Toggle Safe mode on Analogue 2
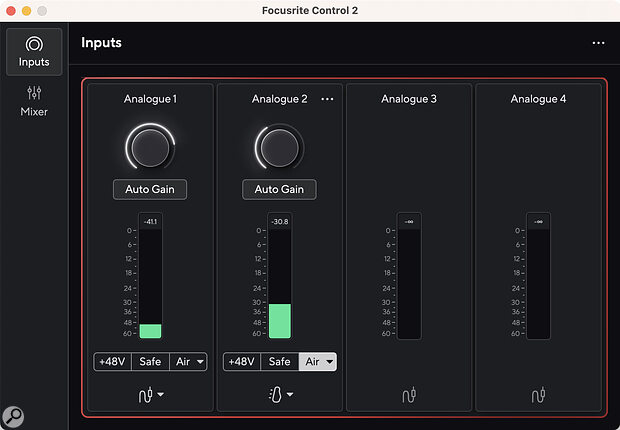This screenshot has width=620, height=430. point(280,362)
